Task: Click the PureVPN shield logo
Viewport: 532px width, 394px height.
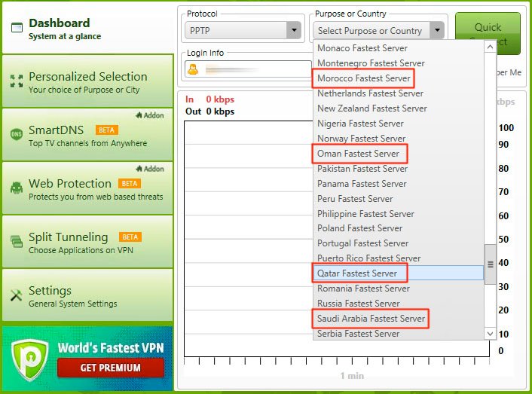Action: (29, 360)
